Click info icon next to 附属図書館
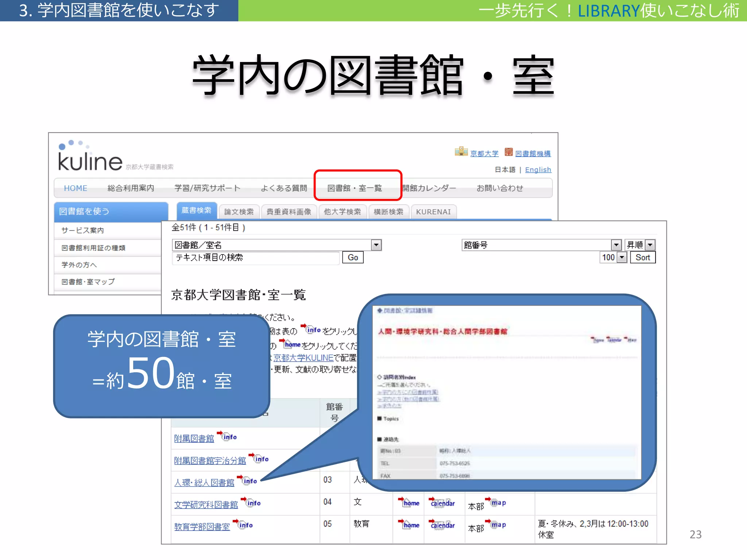The height and width of the screenshot is (560, 747). click(x=227, y=436)
